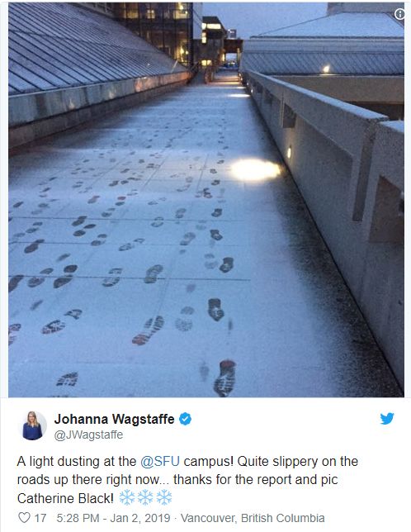Image resolution: width=411 pixels, height=532 pixels.
Task: Click the Jan 2, 2019 date
Action: (x=140, y=518)
